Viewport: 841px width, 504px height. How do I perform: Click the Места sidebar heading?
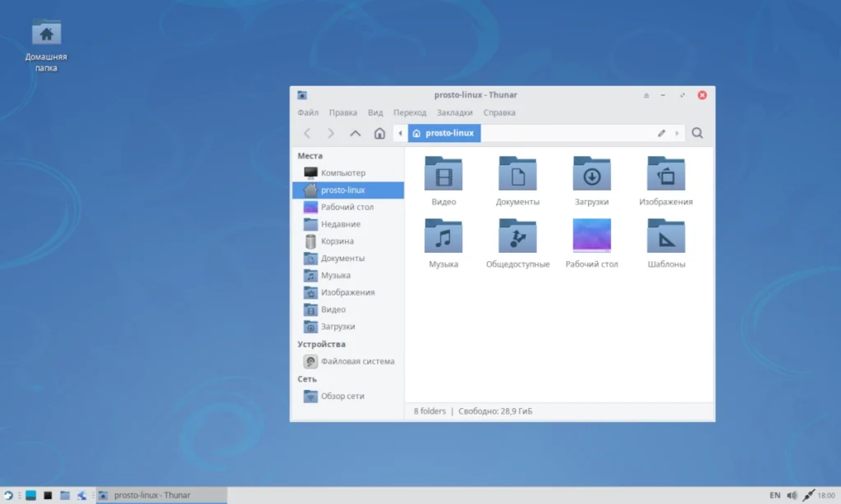[310, 156]
